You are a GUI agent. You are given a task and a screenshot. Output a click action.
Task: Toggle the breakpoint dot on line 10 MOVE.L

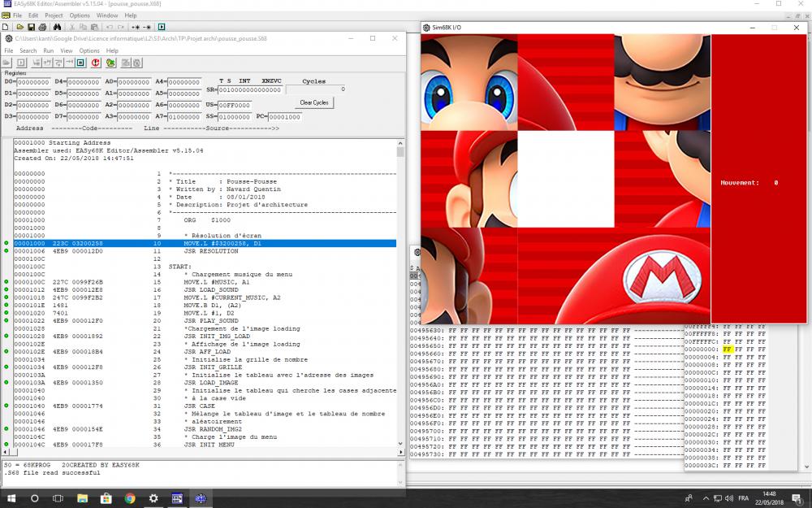6,243
